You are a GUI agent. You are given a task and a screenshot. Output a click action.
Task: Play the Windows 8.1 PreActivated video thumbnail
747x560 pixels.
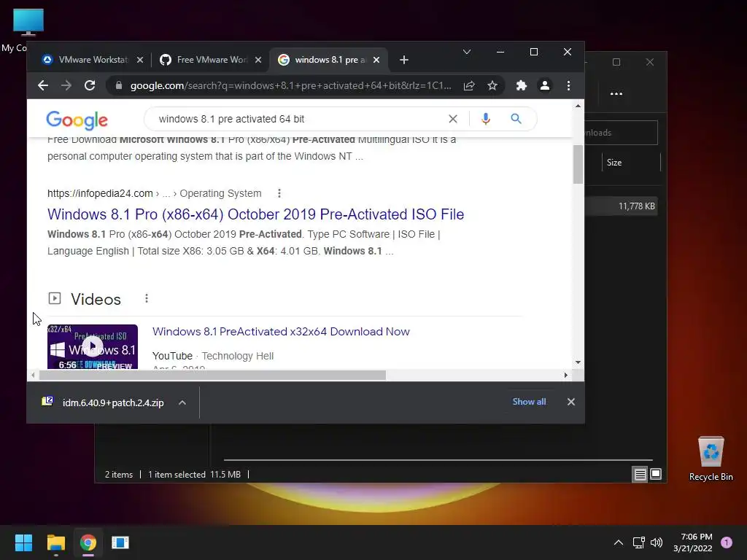click(x=93, y=346)
